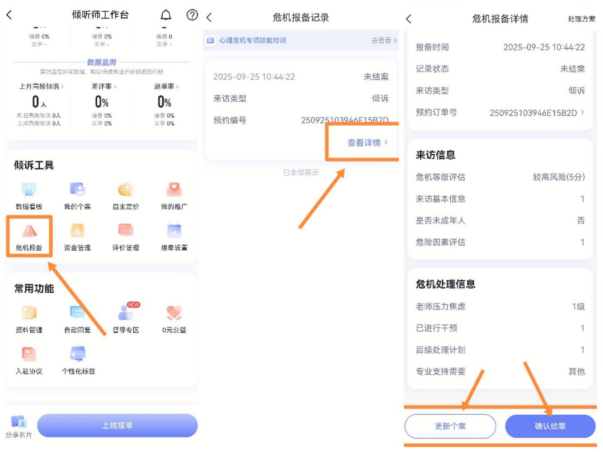Tap 预约编号 row on record card
This screenshot has height=452, width=603.
click(x=301, y=120)
